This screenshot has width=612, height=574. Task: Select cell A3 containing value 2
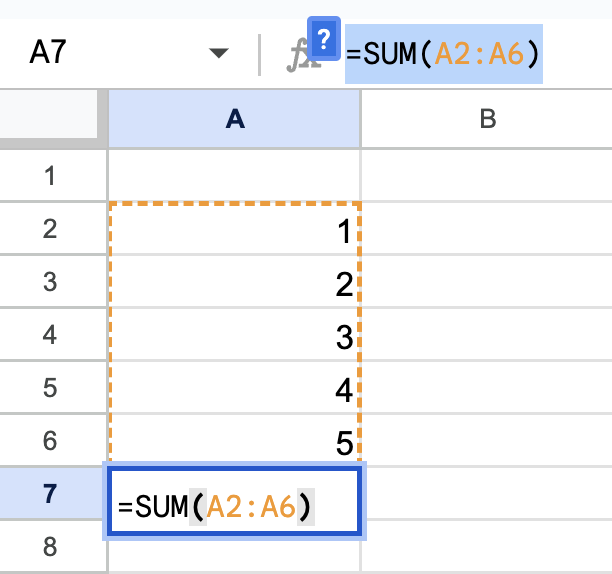click(x=234, y=284)
